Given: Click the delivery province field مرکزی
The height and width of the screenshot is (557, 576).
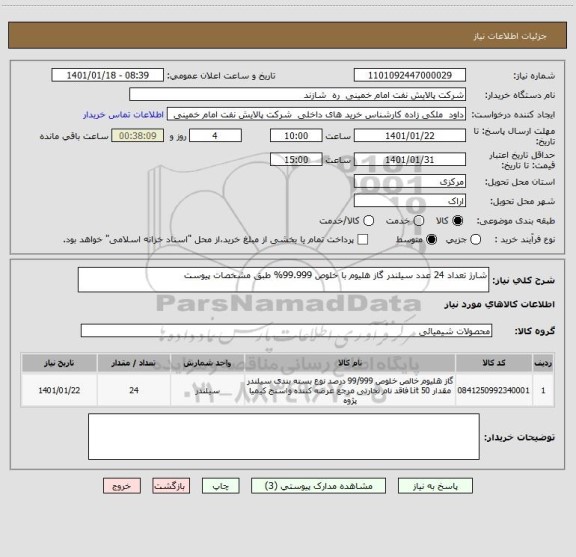Looking at the screenshot, I should coord(410,182).
